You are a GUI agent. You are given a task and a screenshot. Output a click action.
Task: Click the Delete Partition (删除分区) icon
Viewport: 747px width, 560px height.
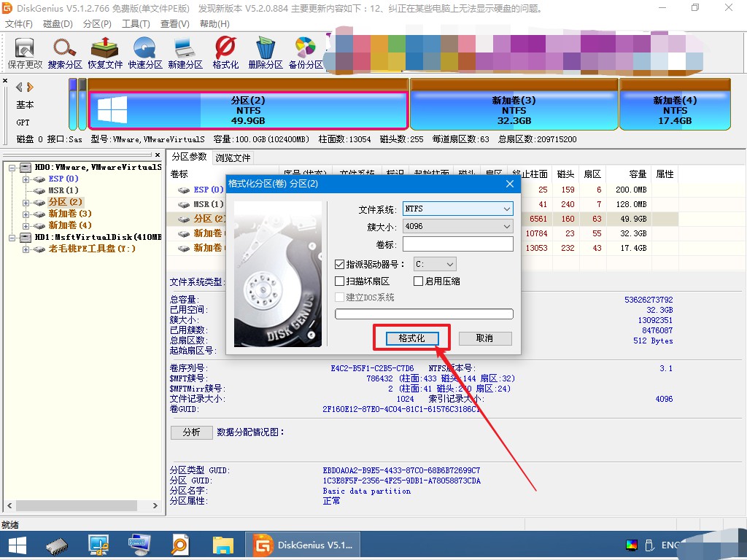(266, 52)
